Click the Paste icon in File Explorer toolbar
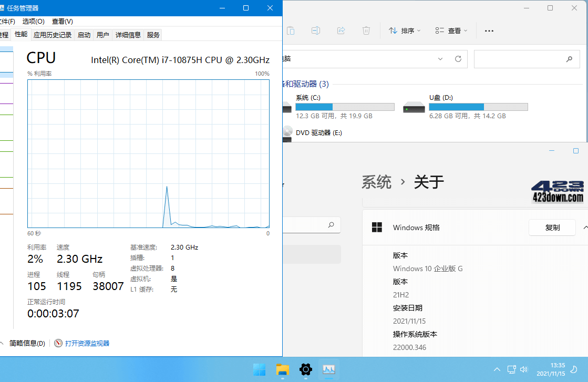This screenshot has height=382, width=588. (291, 30)
